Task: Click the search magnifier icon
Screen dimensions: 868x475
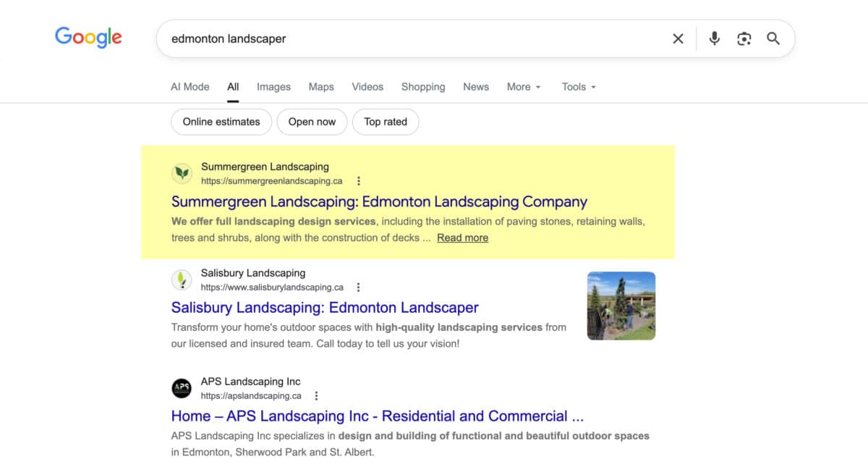Action: pyautogui.click(x=773, y=38)
